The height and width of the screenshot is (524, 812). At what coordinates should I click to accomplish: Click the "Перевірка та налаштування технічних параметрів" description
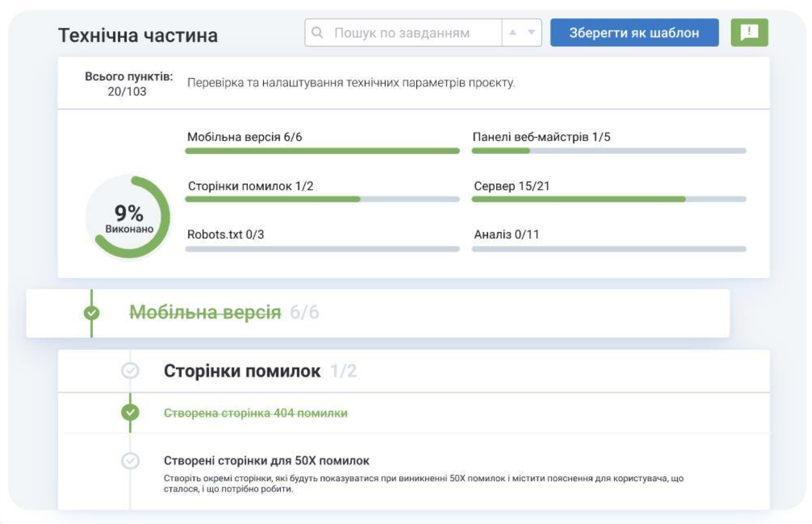coord(351,83)
